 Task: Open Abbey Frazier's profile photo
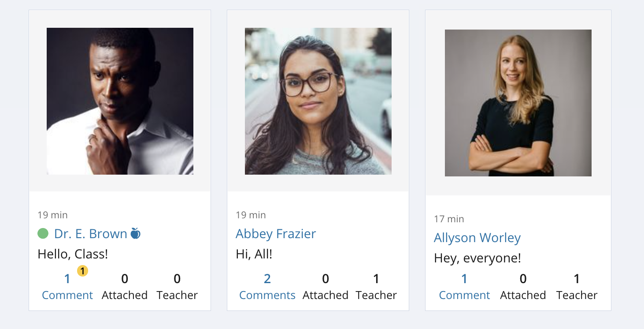(x=318, y=101)
